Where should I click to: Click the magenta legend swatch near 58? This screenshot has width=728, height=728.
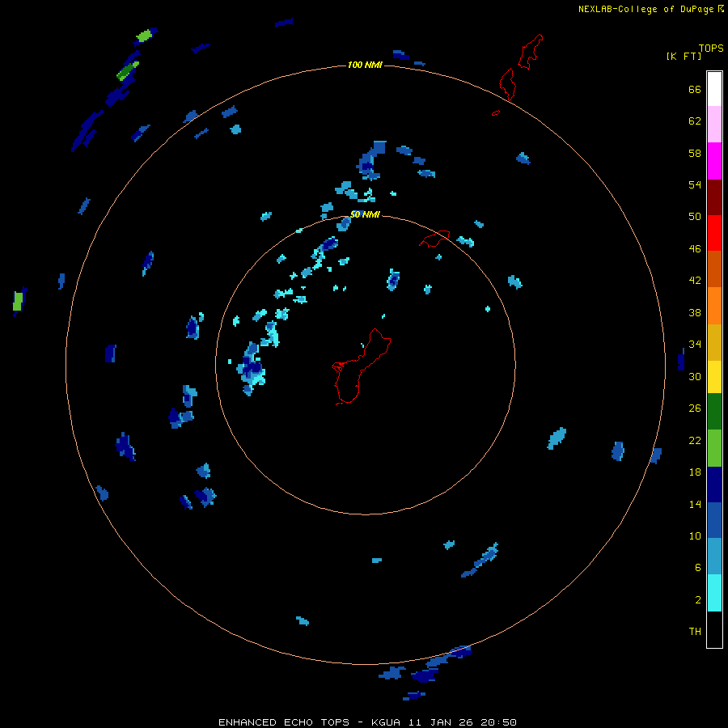[714, 161]
